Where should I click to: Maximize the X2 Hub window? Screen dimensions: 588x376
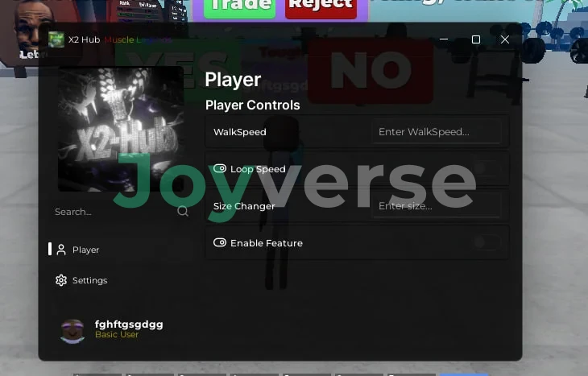click(x=475, y=39)
